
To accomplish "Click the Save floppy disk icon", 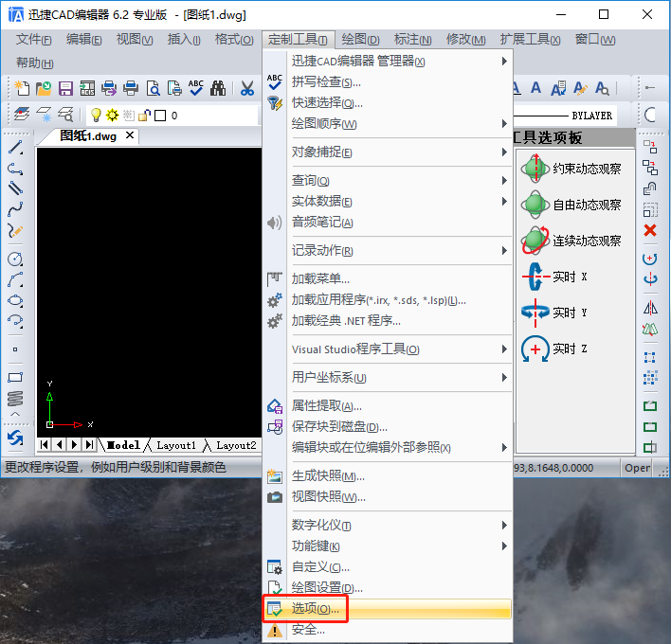I will (x=65, y=88).
